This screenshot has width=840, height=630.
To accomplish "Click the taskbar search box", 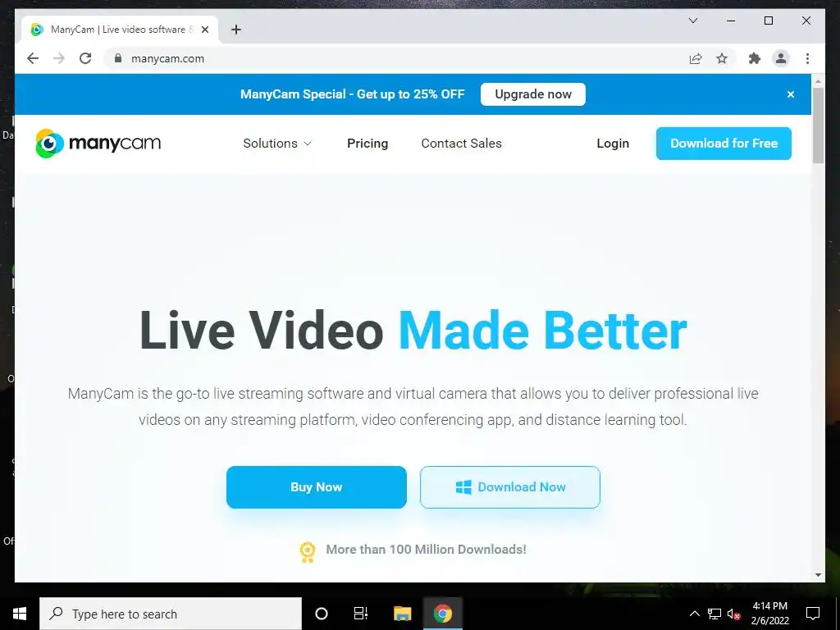I will (x=171, y=614).
